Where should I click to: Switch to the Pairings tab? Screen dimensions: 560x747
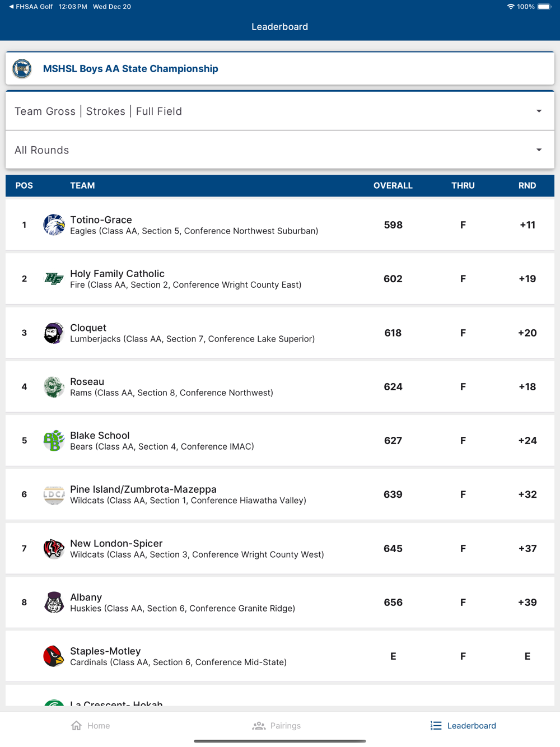tap(277, 726)
